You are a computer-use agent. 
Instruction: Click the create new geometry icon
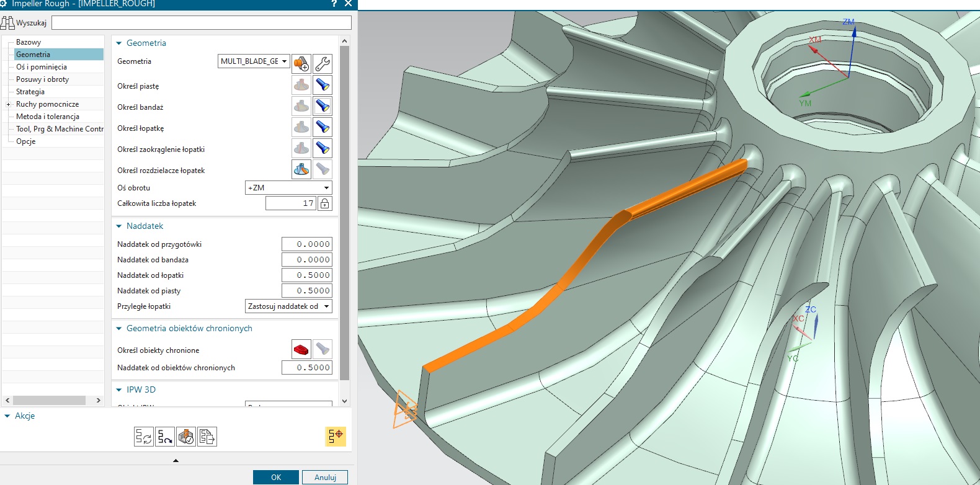(301, 63)
